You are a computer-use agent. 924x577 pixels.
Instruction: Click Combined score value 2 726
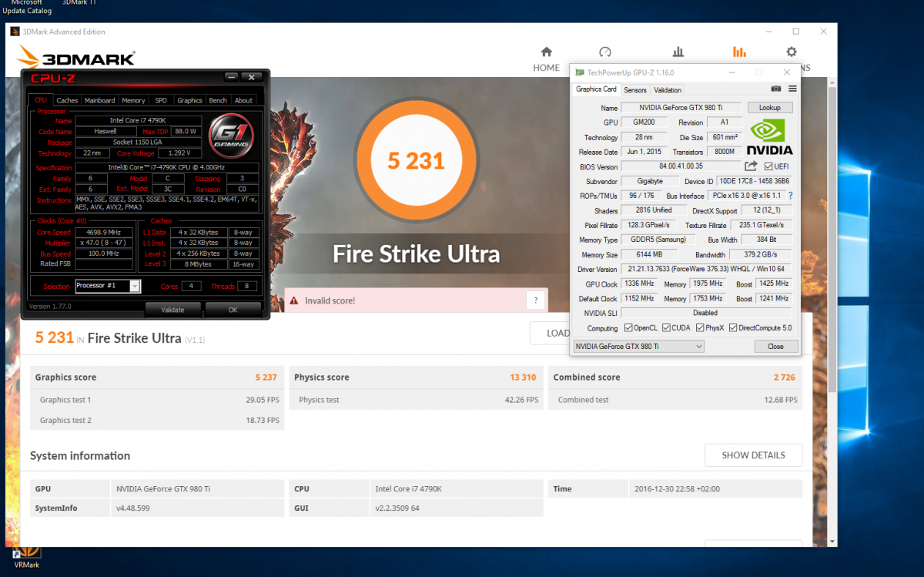[x=785, y=377]
